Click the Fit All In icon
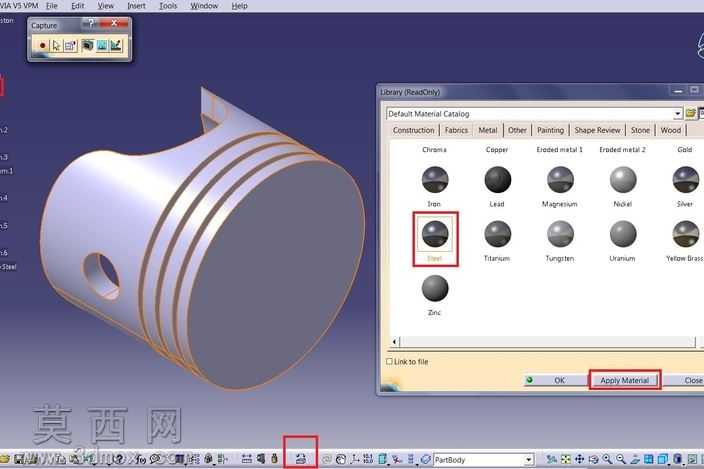The height and width of the screenshot is (469, 704). pos(566,459)
